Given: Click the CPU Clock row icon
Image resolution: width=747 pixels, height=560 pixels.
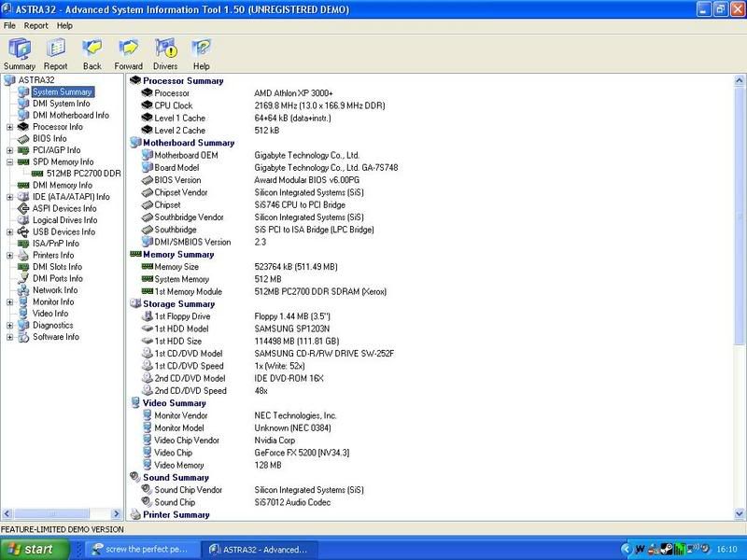Looking at the screenshot, I should click(148, 105).
